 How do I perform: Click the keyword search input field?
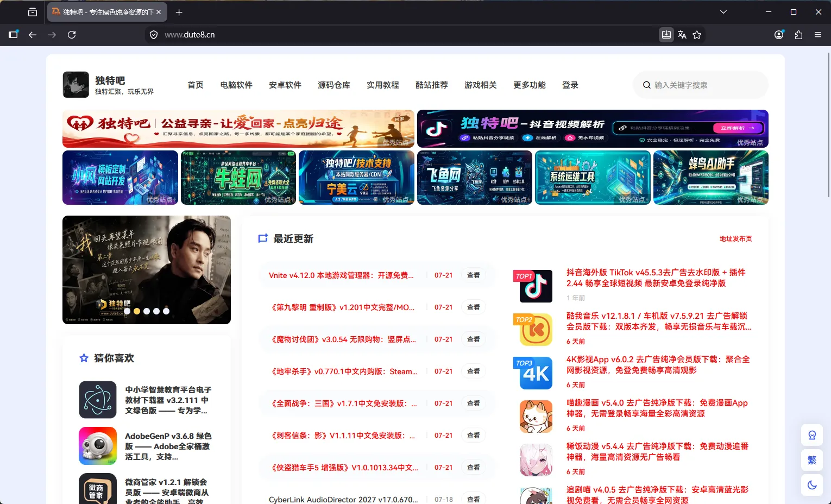coord(701,85)
